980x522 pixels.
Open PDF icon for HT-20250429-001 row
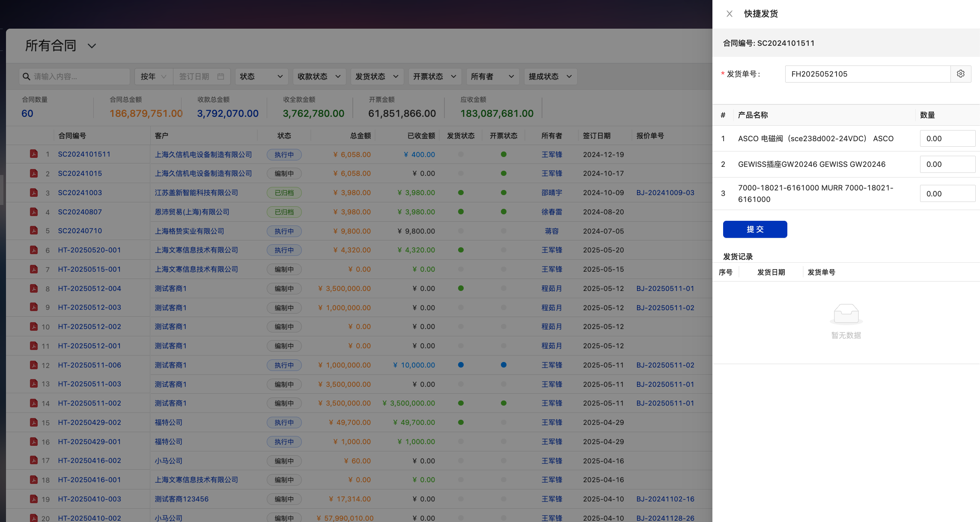[34, 441]
